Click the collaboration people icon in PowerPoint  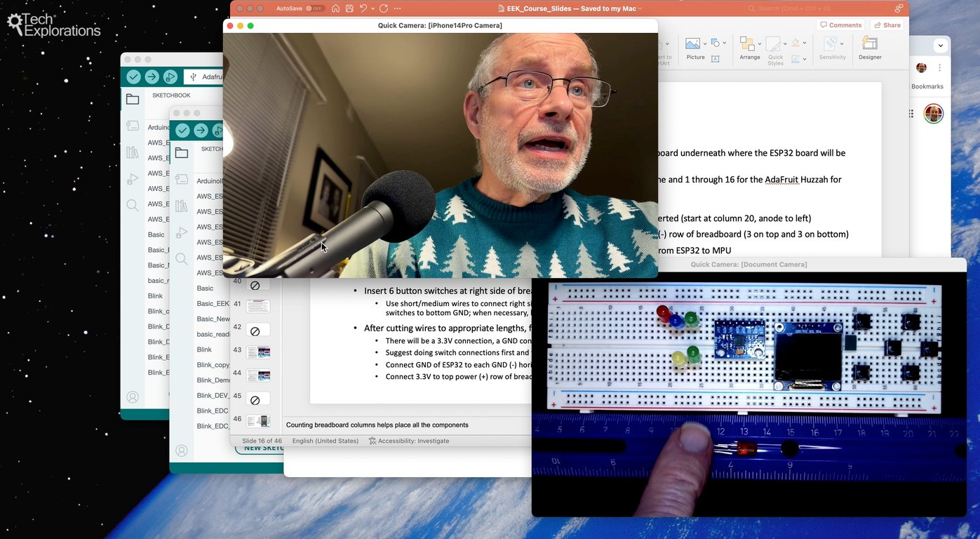[x=899, y=8]
